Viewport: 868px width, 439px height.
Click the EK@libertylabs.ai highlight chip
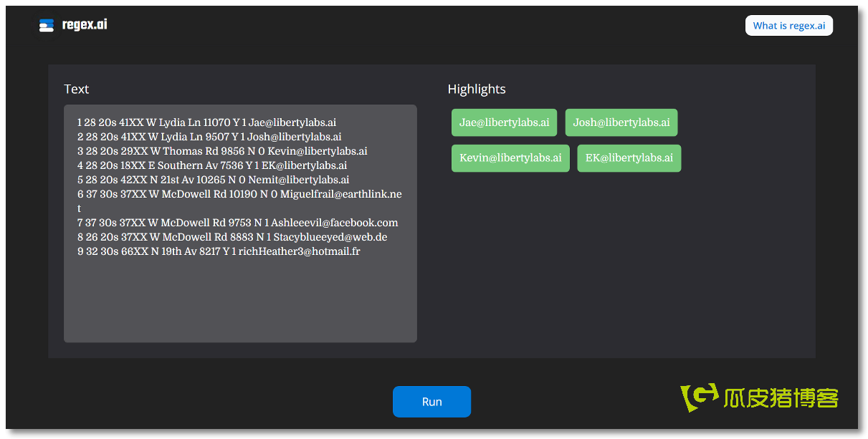click(629, 158)
